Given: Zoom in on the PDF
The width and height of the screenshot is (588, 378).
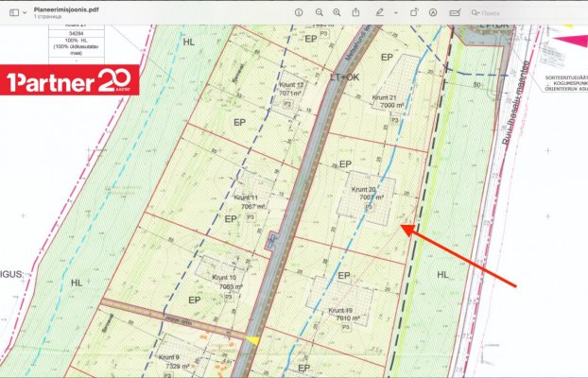Looking at the screenshot, I should click(x=337, y=13).
